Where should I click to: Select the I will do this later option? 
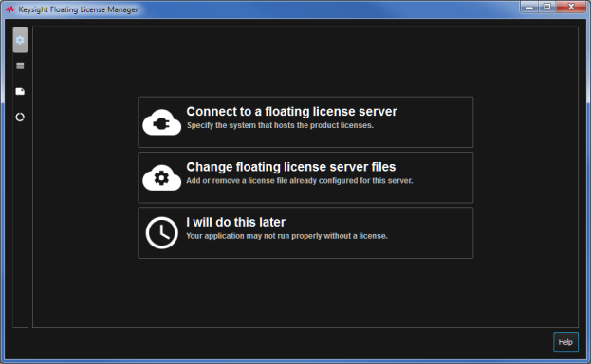click(x=305, y=232)
